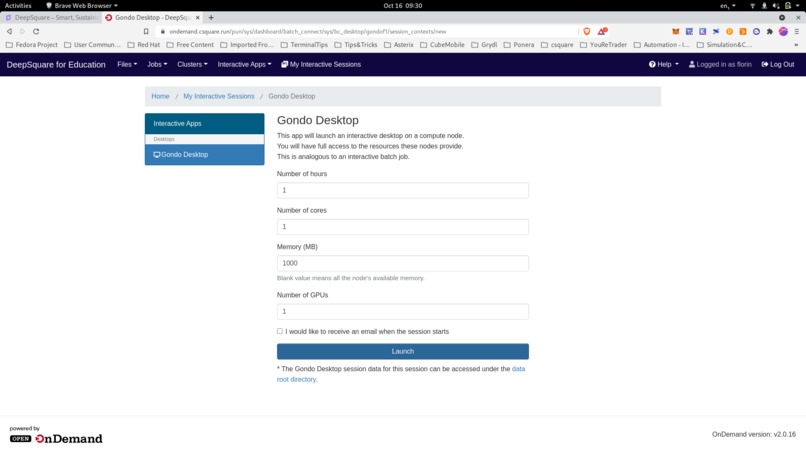Click the Home breadcrumb link
This screenshot has height=453, width=806.
tap(160, 96)
